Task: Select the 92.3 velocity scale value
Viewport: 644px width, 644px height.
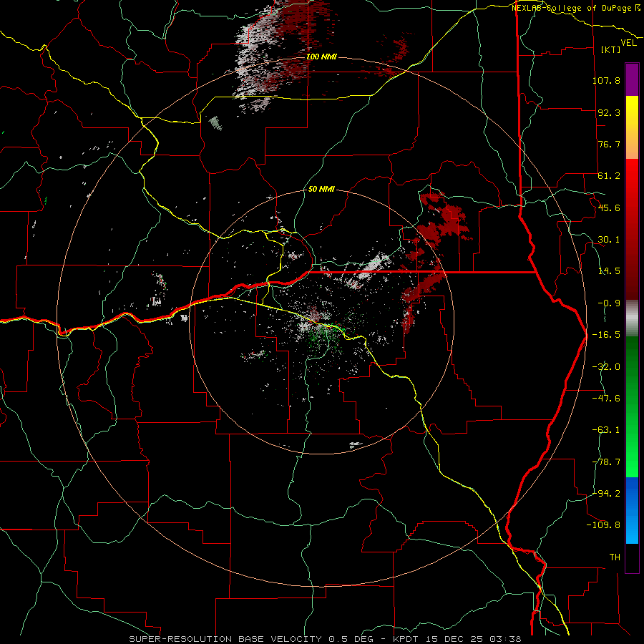Action: pyautogui.click(x=609, y=112)
